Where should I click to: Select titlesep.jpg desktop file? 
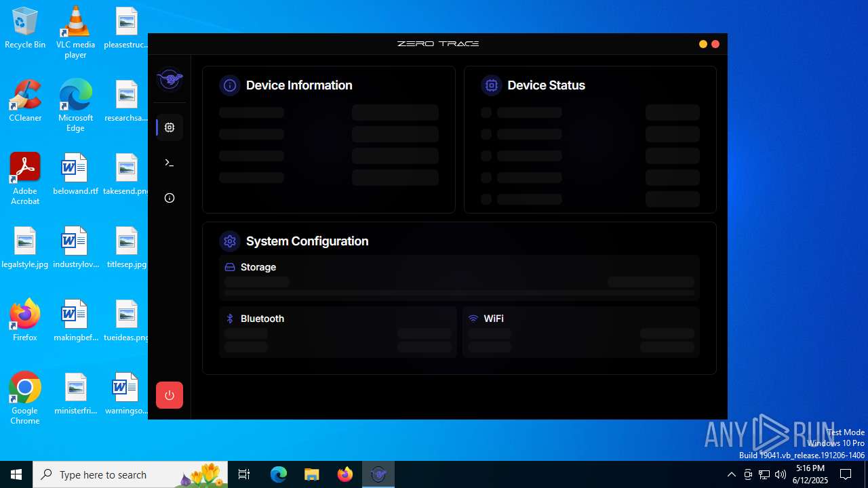coord(126,247)
